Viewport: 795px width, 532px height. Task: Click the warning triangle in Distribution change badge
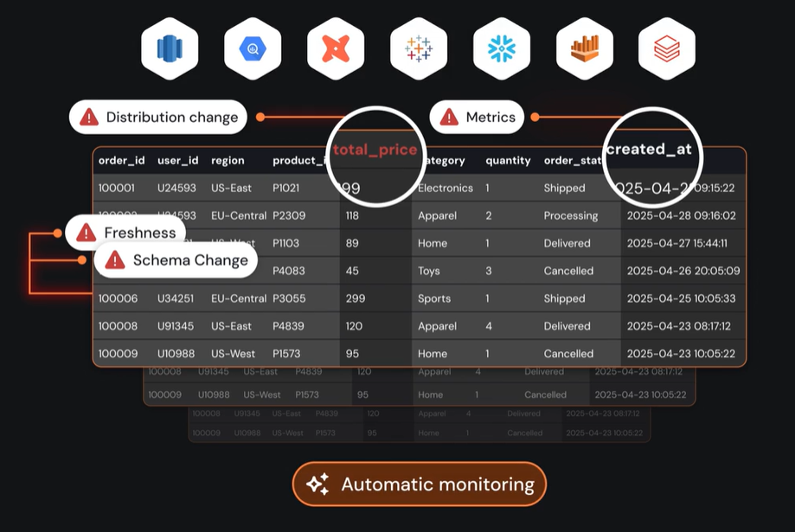click(89, 117)
